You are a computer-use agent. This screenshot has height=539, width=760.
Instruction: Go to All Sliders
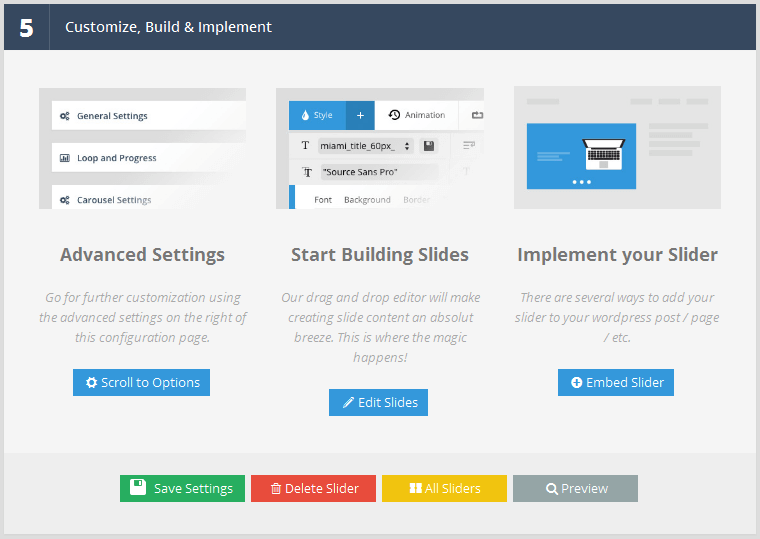point(444,488)
